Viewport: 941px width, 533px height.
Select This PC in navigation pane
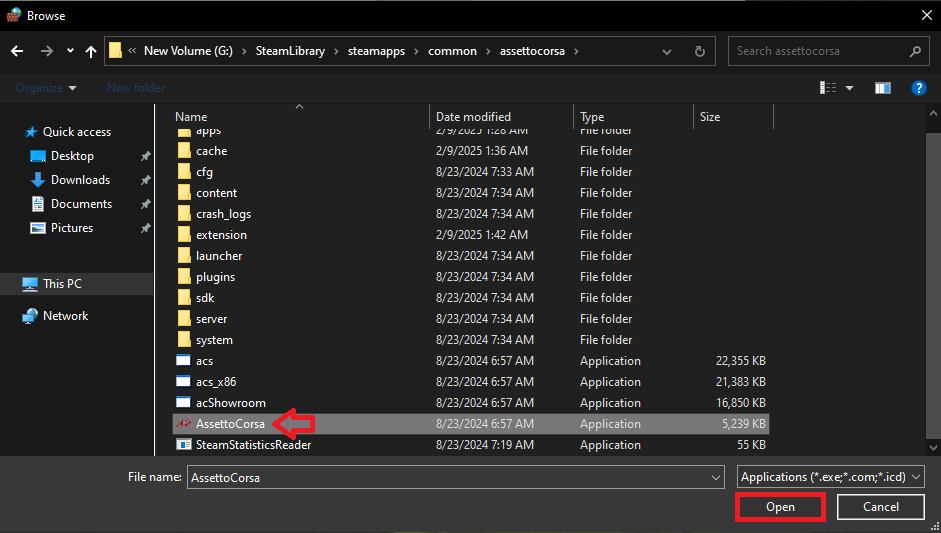pyautogui.click(x=62, y=284)
